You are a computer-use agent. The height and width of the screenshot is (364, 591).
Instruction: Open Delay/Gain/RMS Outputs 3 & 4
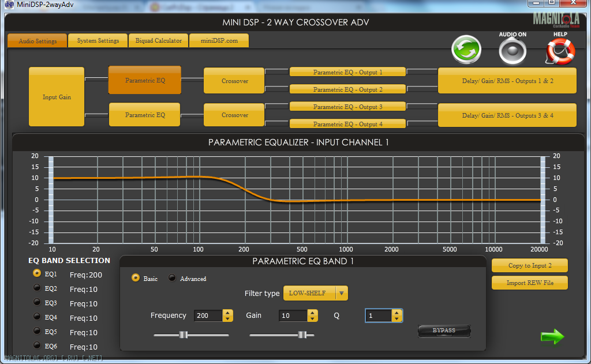click(x=507, y=115)
